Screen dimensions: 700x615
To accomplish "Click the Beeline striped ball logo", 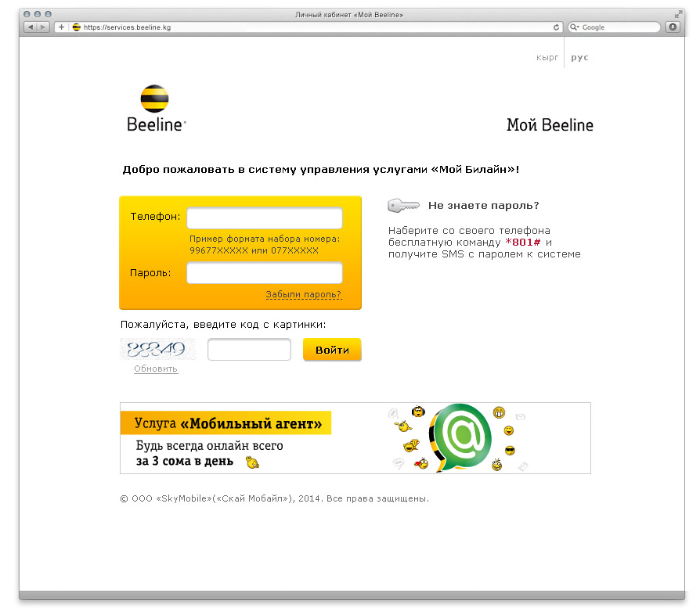I will [x=154, y=99].
